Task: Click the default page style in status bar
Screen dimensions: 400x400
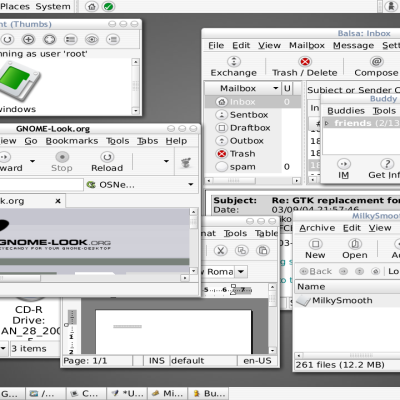Action: (203, 361)
